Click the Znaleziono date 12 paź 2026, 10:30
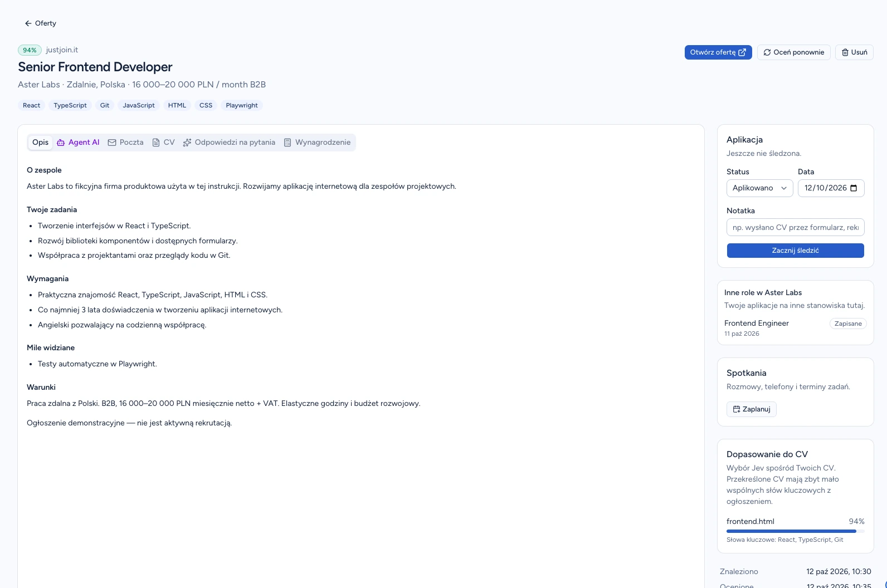Screen dimensions: 887x588 click(x=839, y=571)
